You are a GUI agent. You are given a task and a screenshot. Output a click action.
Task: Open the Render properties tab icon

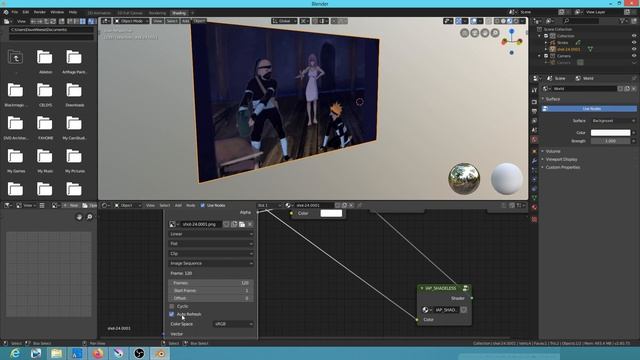(x=534, y=102)
